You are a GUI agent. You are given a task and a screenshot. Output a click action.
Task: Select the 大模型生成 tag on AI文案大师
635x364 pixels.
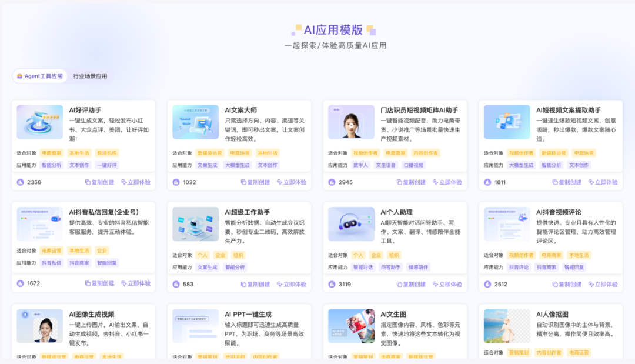click(x=238, y=165)
